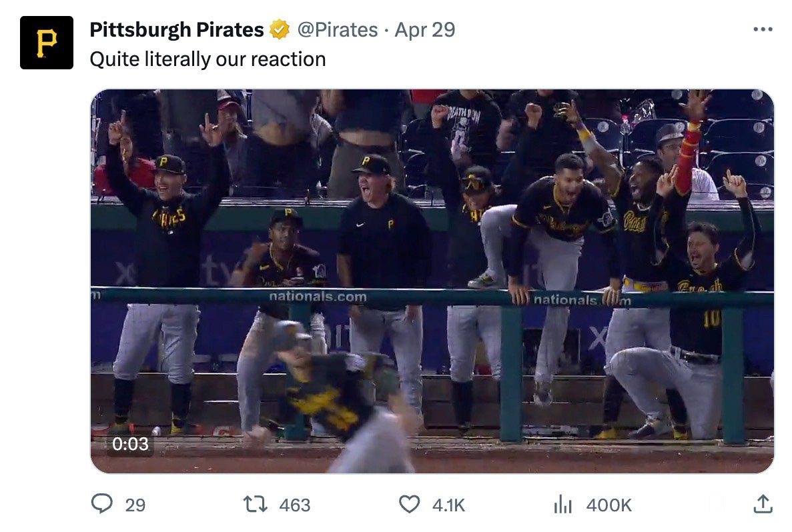Open the retweet options icon

[256, 505]
